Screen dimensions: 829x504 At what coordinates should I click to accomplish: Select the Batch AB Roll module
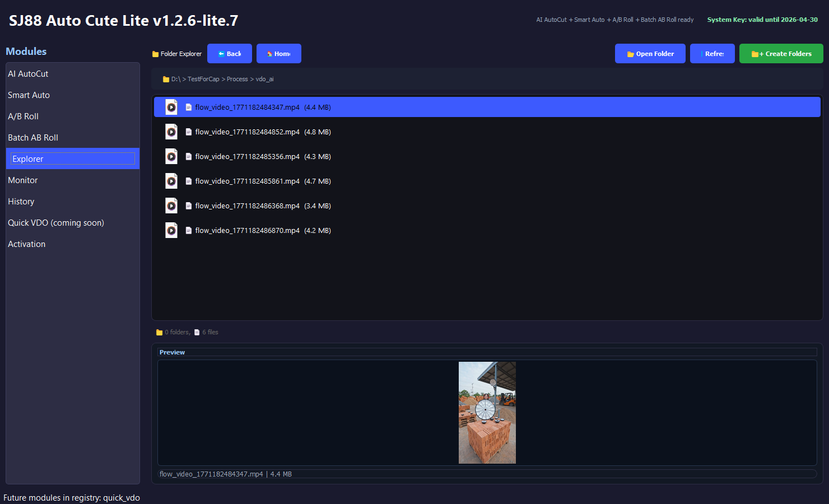[32, 137]
